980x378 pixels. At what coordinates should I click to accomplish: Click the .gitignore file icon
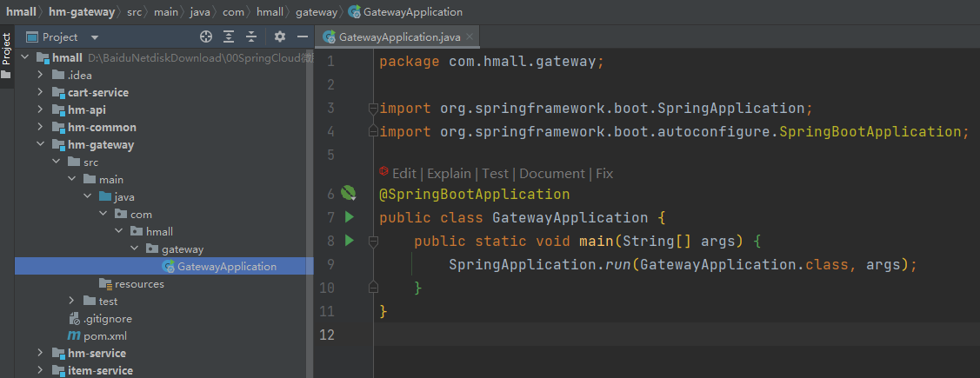pyautogui.click(x=74, y=319)
